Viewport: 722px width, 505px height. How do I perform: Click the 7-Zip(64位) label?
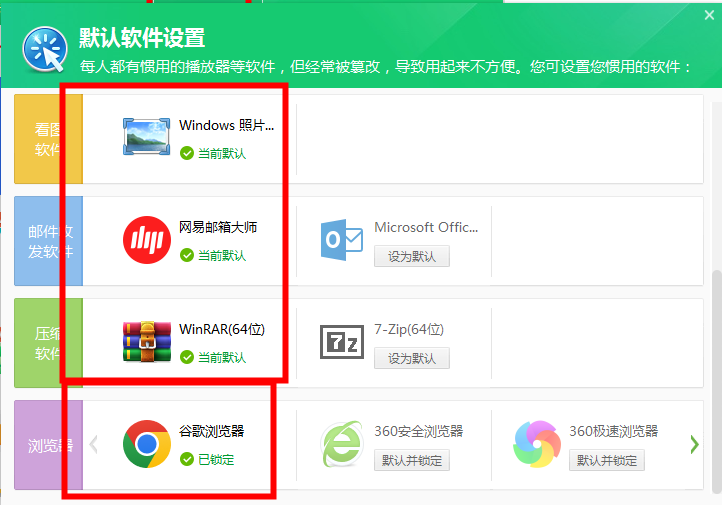[x=409, y=329]
